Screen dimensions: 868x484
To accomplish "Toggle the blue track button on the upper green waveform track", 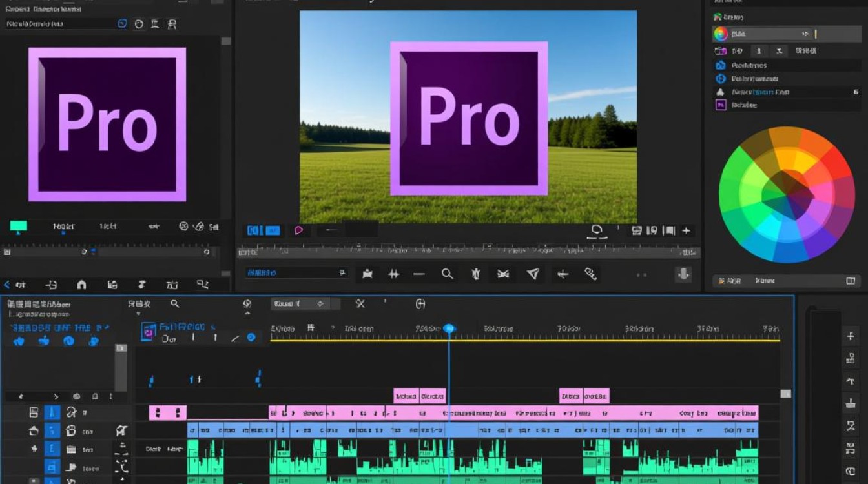I will point(52,449).
